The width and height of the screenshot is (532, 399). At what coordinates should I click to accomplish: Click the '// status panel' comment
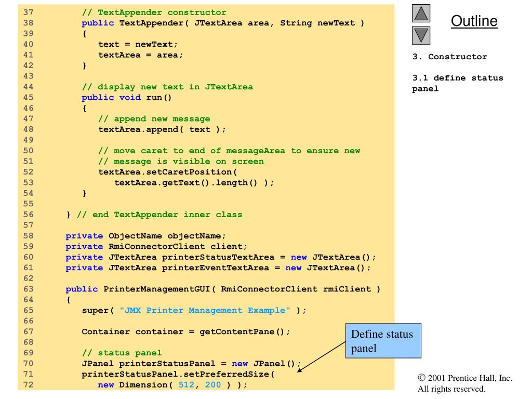click(122, 353)
